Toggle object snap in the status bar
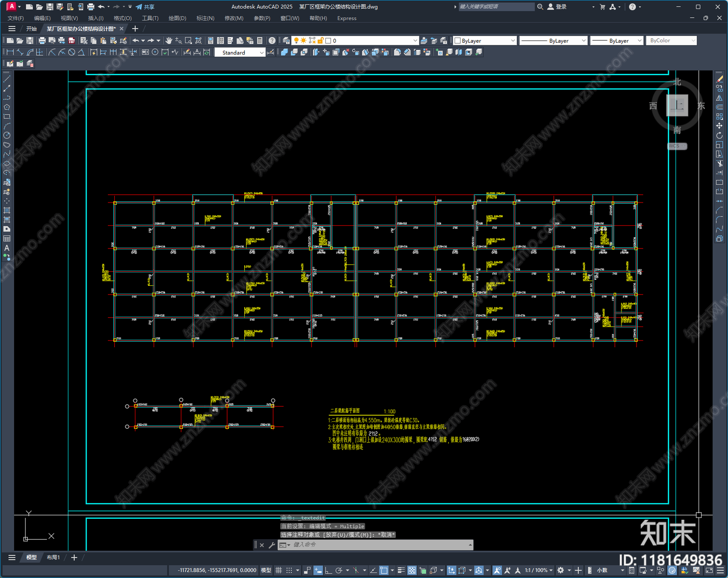The width and height of the screenshot is (728, 578). click(384, 570)
